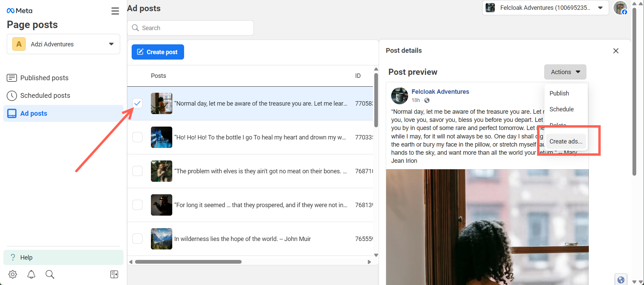The image size is (644, 285).
Task: Click the Adzi Adventures "A" page badge
Action: [19, 44]
